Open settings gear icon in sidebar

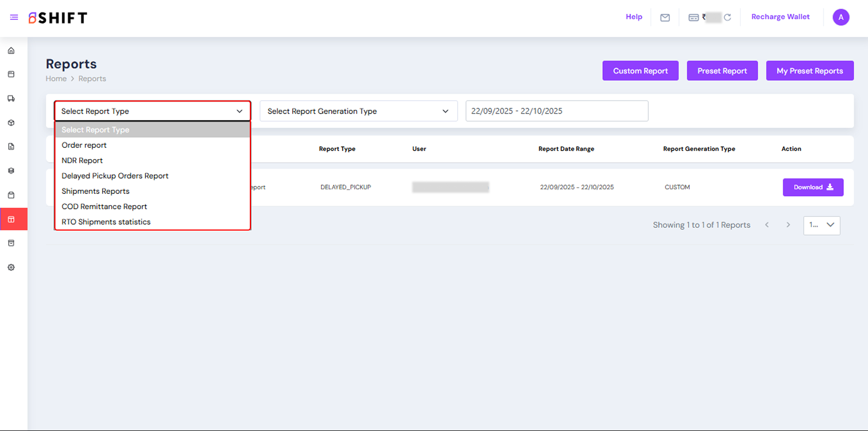click(x=11, y=267)
